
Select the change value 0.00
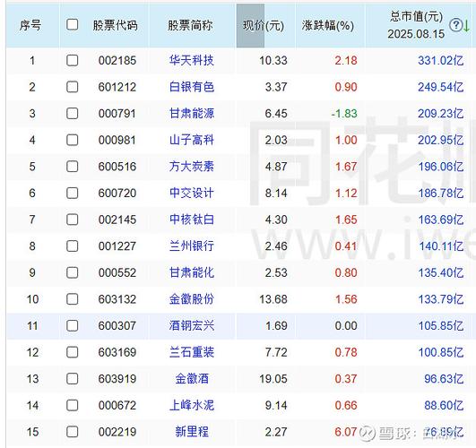click(x=346, y=325)
